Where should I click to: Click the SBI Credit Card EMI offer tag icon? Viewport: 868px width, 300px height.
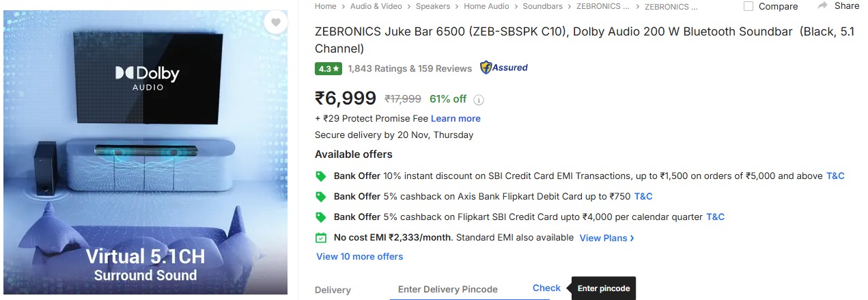pyautogui.click(x=321, y=176)
